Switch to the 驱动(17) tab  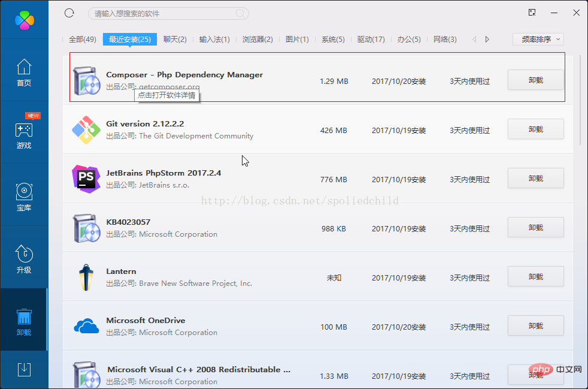coord(371,39)
